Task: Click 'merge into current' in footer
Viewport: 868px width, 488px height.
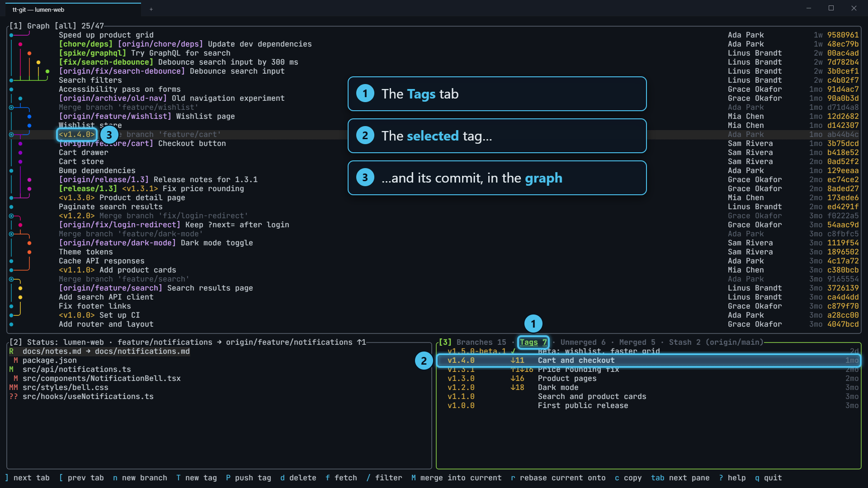Action: [x=456, y=478]
